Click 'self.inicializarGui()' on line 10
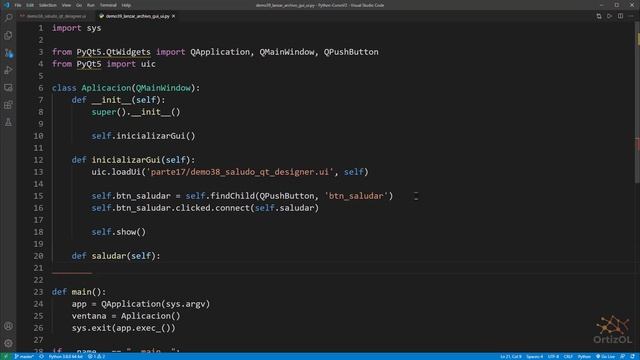Image resolution: width=640 pixels, height=360 pixels. (x=143, y=136)
